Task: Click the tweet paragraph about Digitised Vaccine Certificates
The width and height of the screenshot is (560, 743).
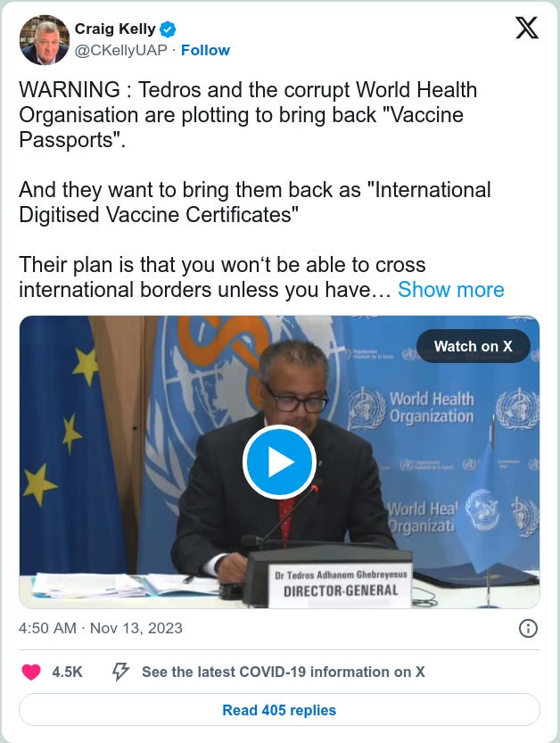Action: click(255, 202)
